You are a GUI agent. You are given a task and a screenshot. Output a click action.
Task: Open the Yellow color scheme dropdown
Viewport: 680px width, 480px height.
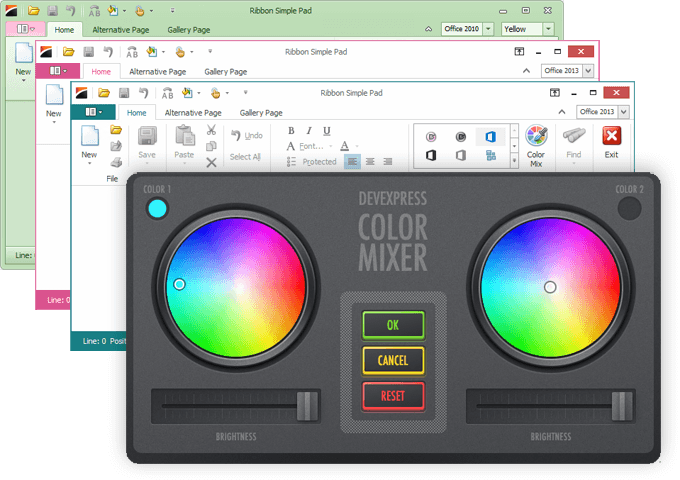pyautogui.click(x=549, y=29)
